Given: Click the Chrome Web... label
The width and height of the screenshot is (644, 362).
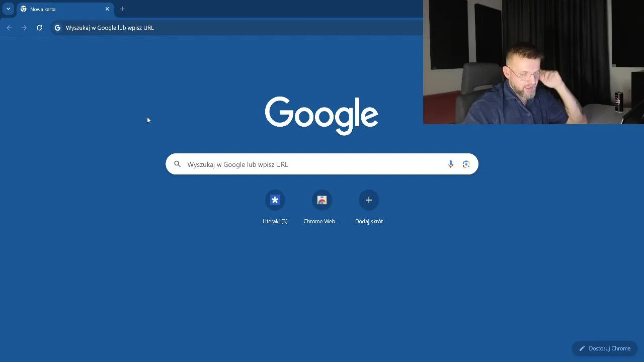Looking at the screenshot, I should tap(321, 221).
